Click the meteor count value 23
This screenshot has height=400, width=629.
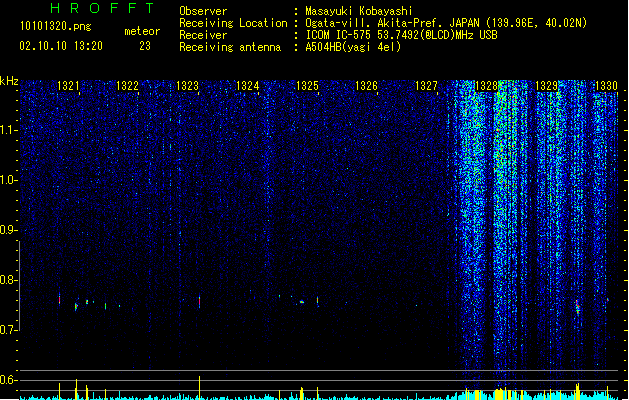145,46
